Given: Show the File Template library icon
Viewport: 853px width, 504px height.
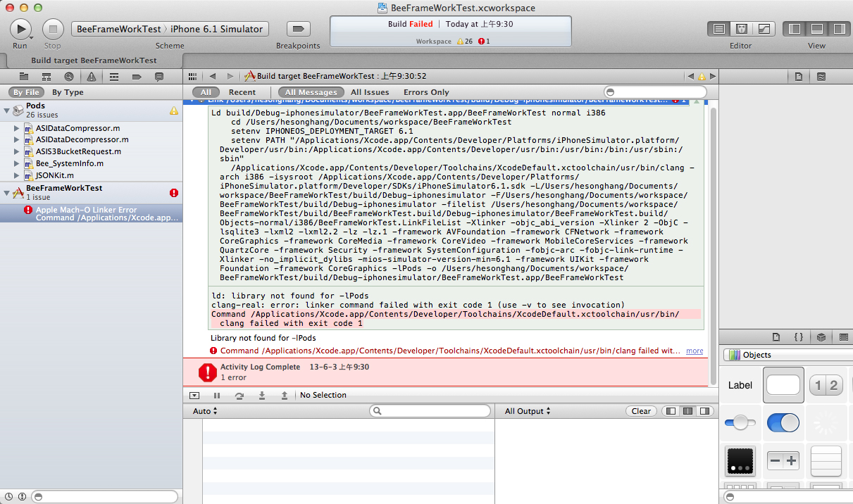Looking at the screenshot, I should tap(776, 337).
